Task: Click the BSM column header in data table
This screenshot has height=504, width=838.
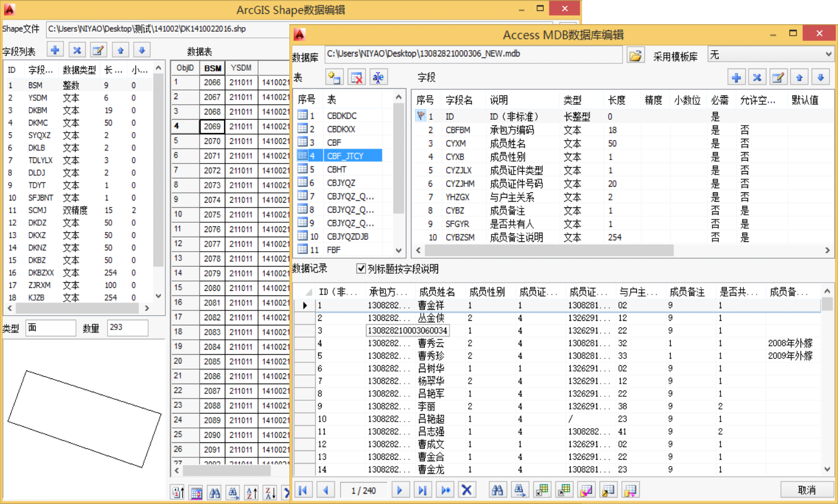Action: pyautogui.click(x=213, y=68)
